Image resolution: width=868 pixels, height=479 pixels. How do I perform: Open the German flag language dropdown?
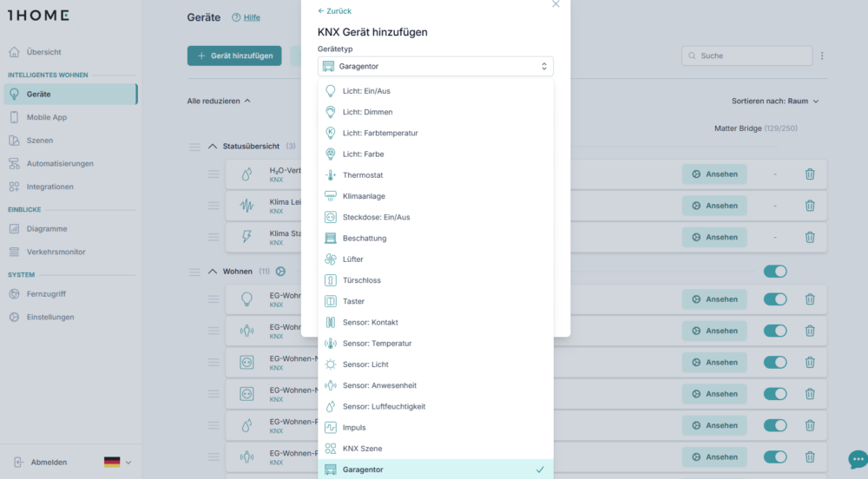pos(117,463)
